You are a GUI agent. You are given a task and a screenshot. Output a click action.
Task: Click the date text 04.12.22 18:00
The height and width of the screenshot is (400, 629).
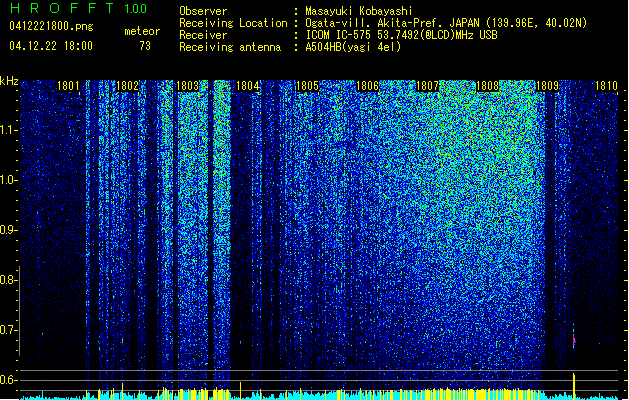[51, 46]
